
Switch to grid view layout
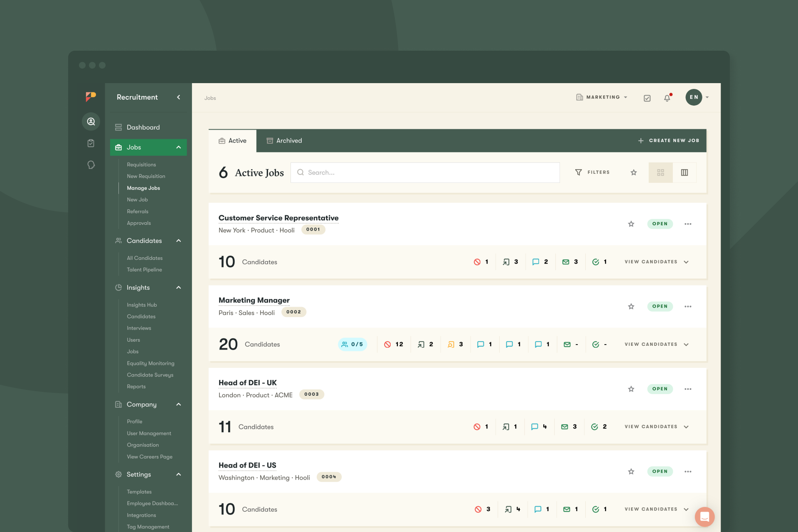(660, 172)
